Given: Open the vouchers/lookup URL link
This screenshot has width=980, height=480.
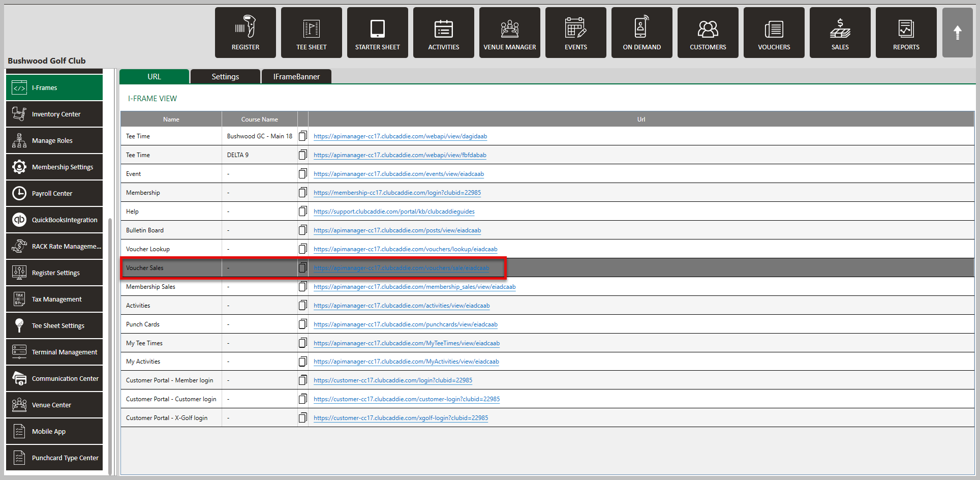Looking at the screenshot, I should point(406,249).
